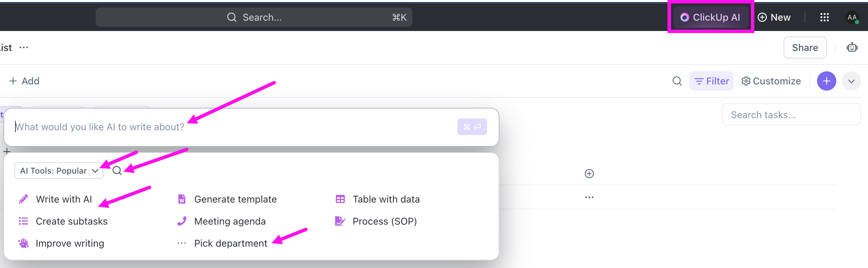
Task: Select the Improve writing hand icon
Action: pos(23,243)
